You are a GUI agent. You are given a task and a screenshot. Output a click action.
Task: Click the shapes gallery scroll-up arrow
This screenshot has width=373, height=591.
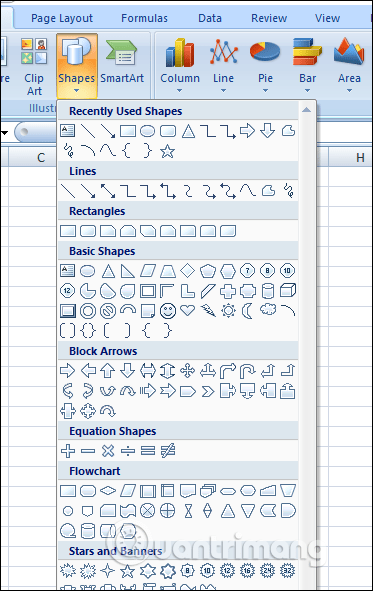307,110
